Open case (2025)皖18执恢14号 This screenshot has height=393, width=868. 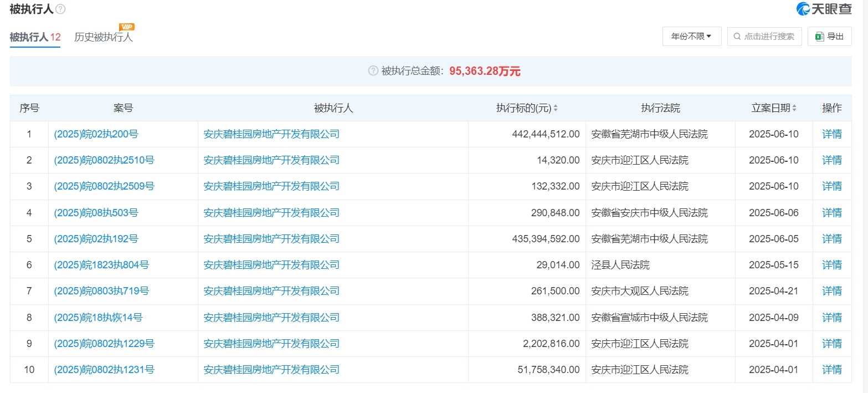(99, 318)
